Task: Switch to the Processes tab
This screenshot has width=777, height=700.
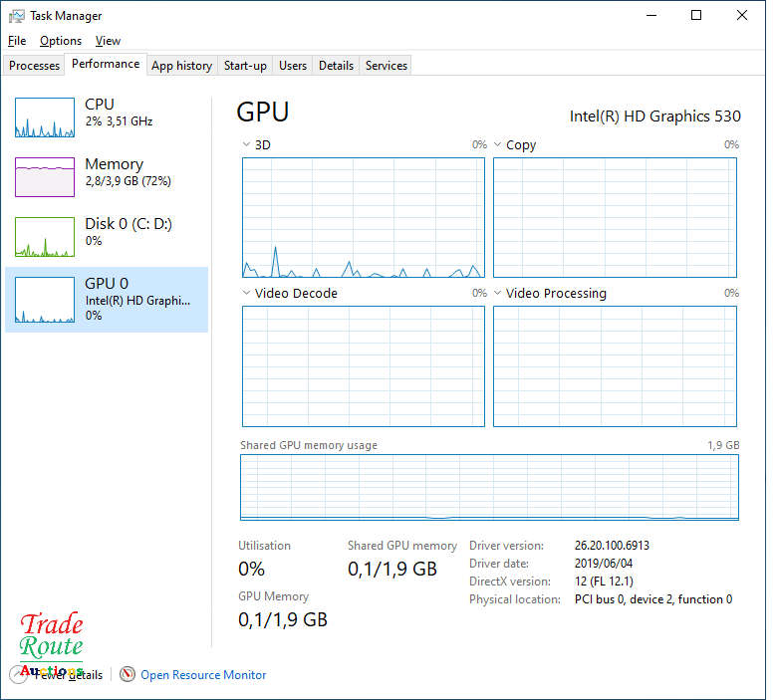Action: 34,66
